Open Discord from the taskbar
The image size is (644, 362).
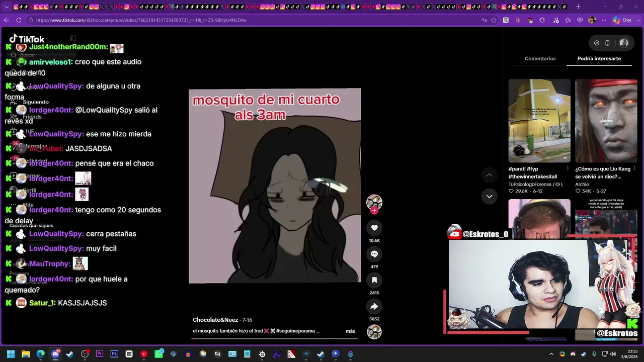click(x=55, y=354)
